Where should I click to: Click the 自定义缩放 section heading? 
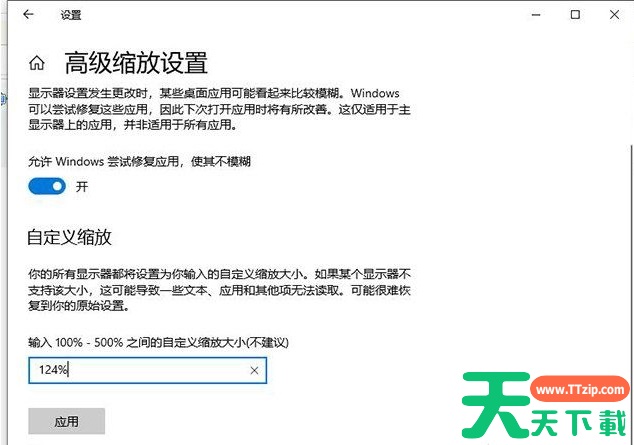69,237
